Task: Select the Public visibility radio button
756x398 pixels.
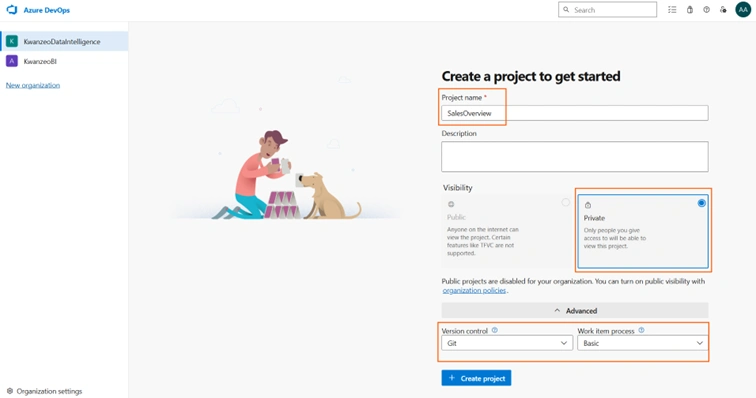Action: 566,202
